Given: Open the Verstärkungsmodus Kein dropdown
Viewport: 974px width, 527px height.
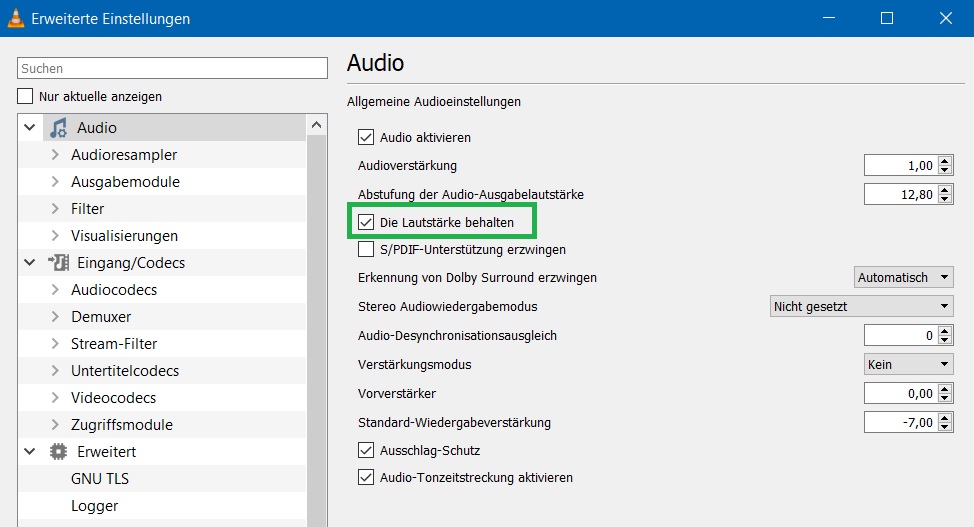Looking at the screenshot, I should click(x=909, y=364).
